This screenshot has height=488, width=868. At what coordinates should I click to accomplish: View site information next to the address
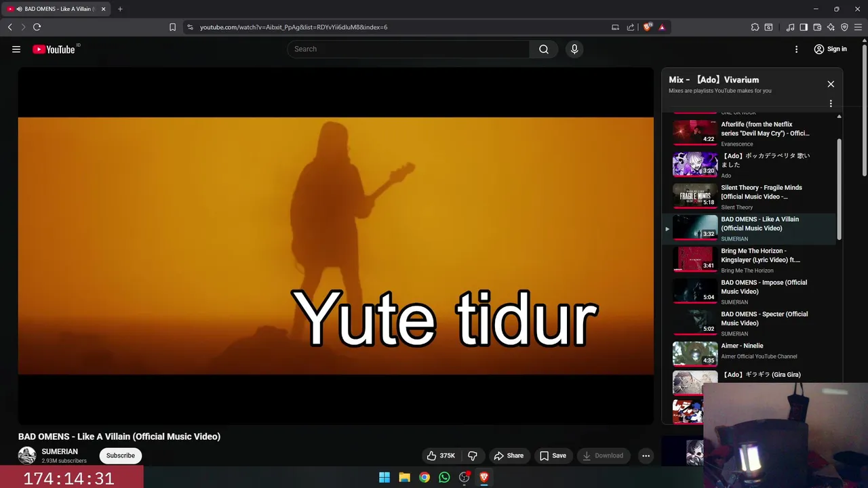tap(190, 27)
